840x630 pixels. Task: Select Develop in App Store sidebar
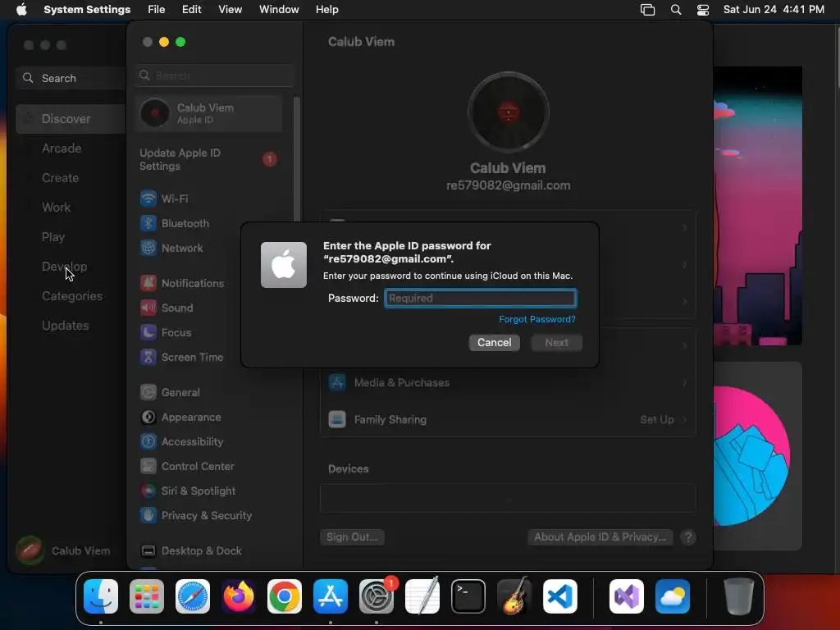(x=64, y=267)
